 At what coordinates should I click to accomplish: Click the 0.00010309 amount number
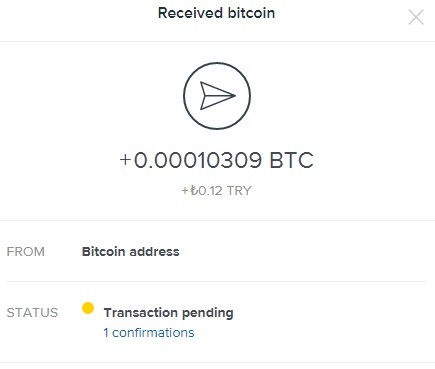click(x=198, y=160)
